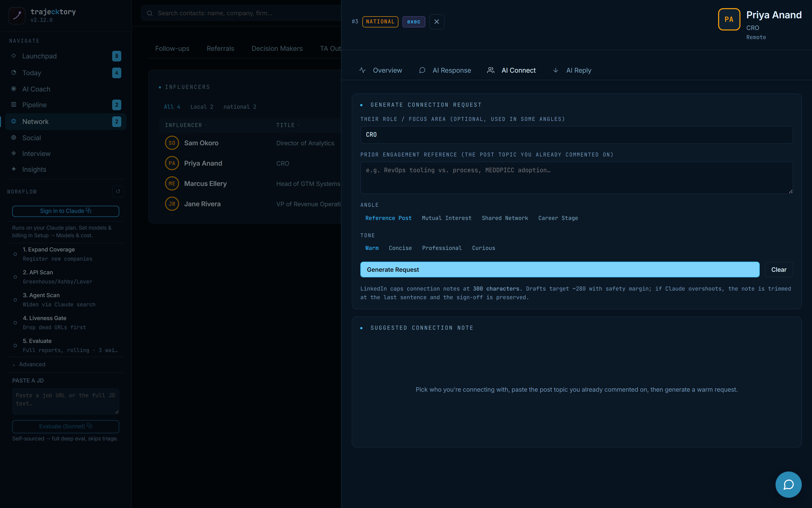Click the Today clock icon
812x508 pixels.
[14, 73]
